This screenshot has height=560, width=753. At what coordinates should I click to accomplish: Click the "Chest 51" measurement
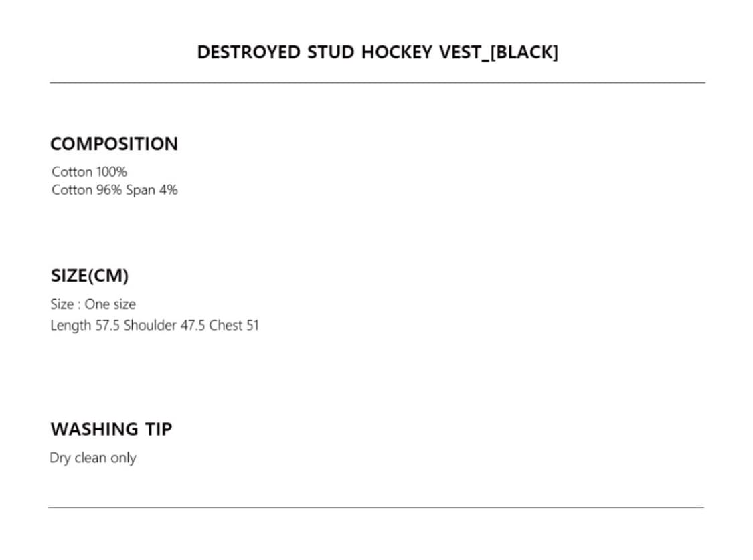(234, 326)
